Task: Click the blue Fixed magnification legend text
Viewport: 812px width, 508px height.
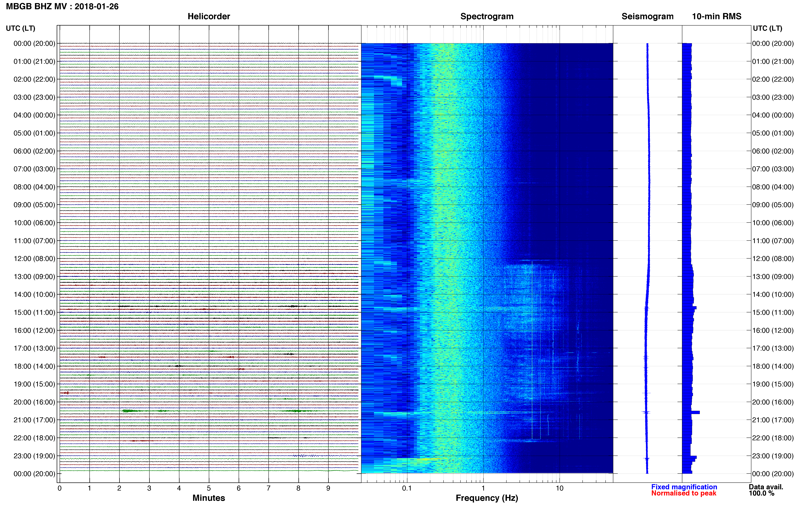Action: coord(684,487)
